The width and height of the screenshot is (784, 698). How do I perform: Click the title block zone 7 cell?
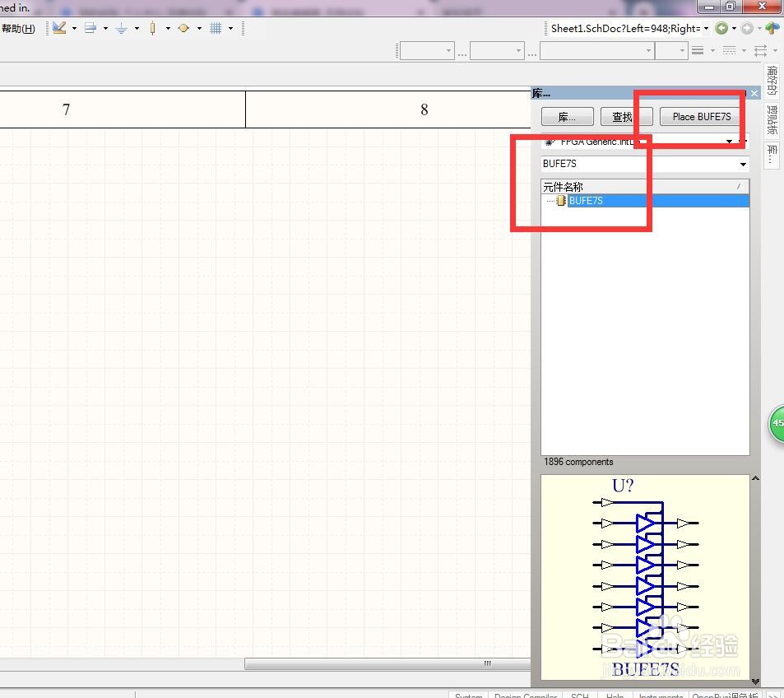click(x=123, y=109)
